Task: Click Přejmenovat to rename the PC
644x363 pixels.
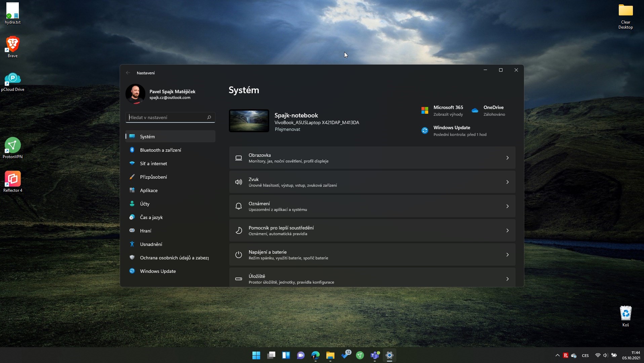Action: coord(287,129)
